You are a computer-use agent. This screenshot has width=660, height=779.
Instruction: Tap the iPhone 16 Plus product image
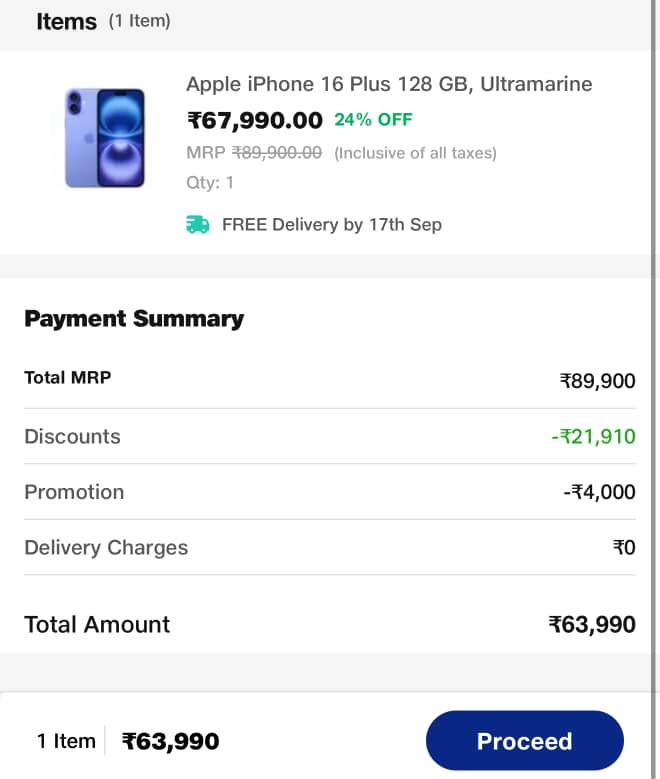pos(105,138)
